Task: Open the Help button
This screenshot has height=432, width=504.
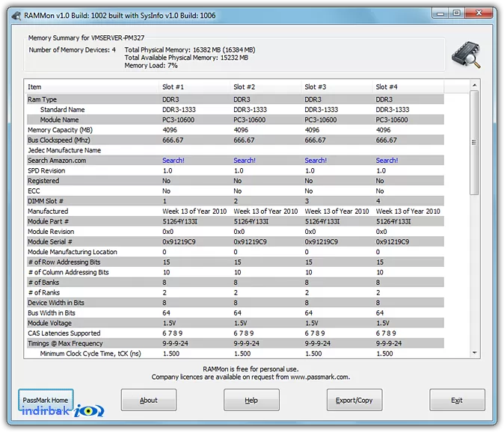Action: (x=251, y=400)
